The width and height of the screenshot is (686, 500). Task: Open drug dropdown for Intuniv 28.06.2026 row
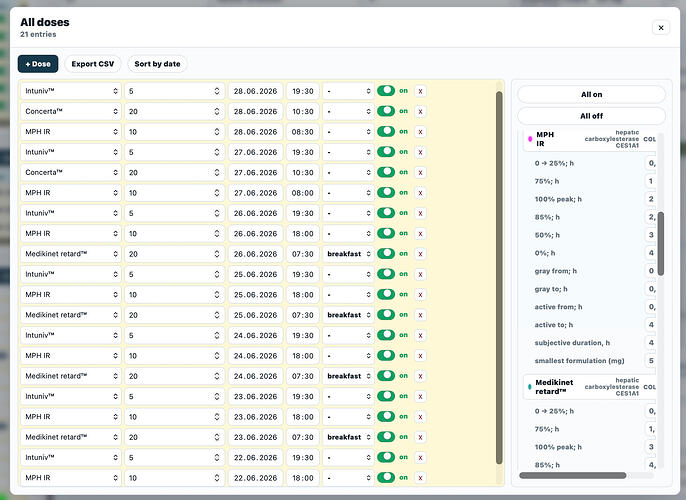click(x=71, y=91)
